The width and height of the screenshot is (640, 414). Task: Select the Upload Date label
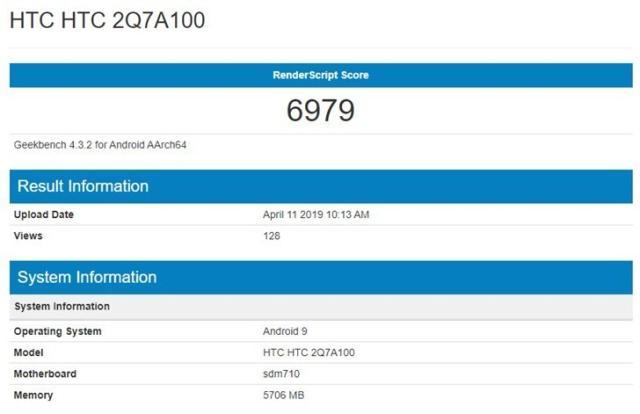44,215
